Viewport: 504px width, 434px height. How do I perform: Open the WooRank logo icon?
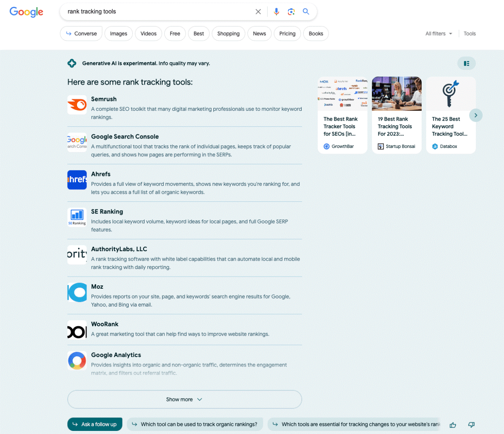pyautogui.click(x=77, y=330)
